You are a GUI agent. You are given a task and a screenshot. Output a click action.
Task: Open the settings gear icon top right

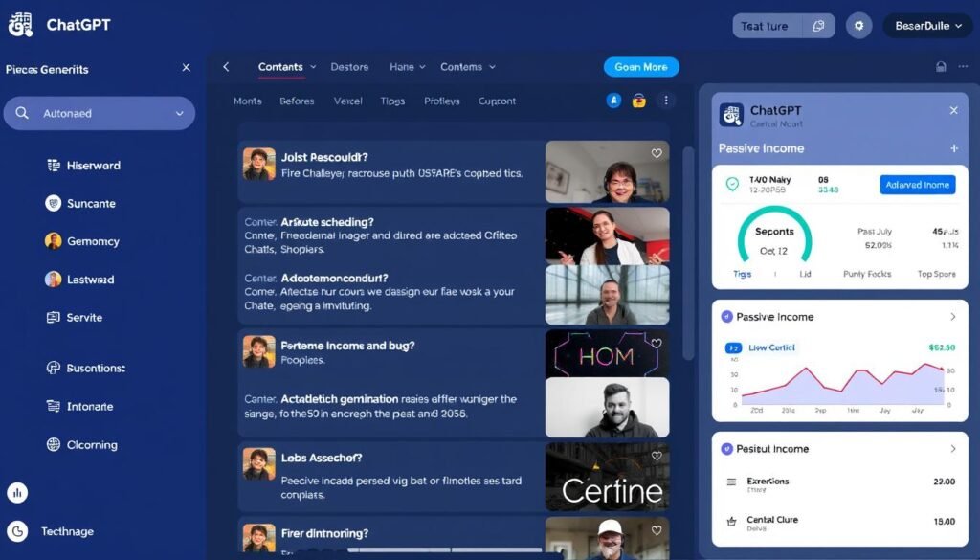point(858,25)
